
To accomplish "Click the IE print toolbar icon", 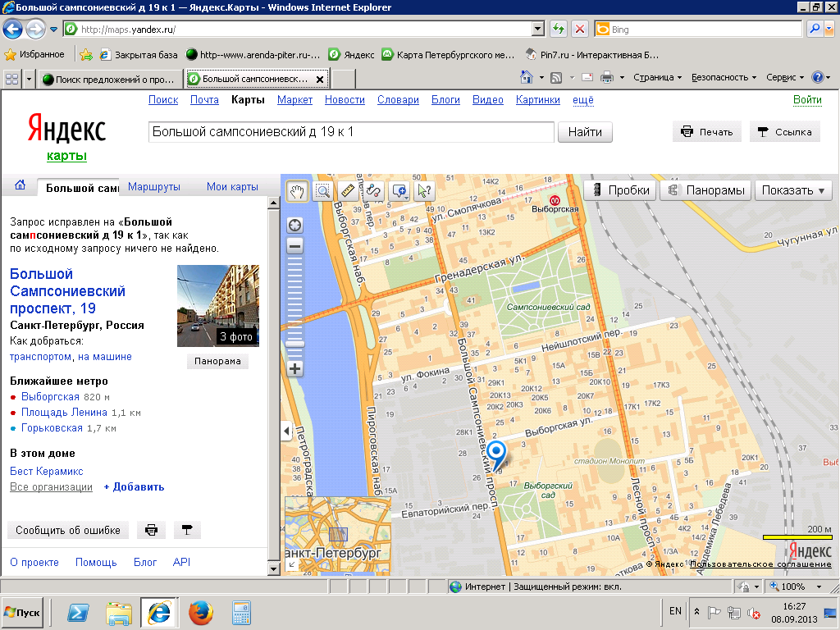I will tap(607, 78).
